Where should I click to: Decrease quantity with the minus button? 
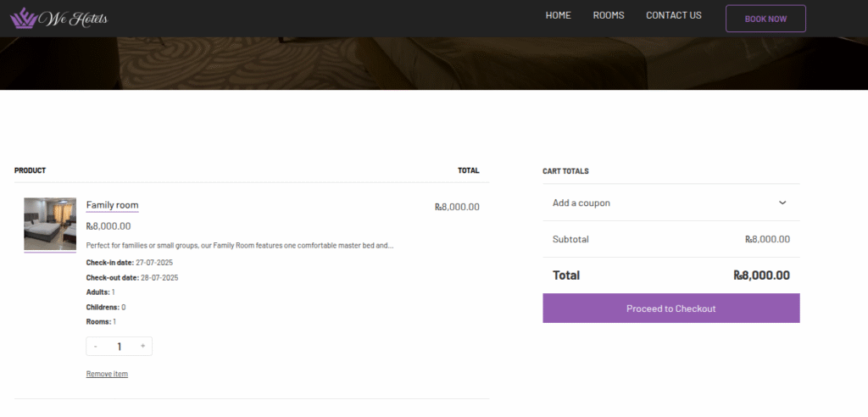[x=96, y=346]
